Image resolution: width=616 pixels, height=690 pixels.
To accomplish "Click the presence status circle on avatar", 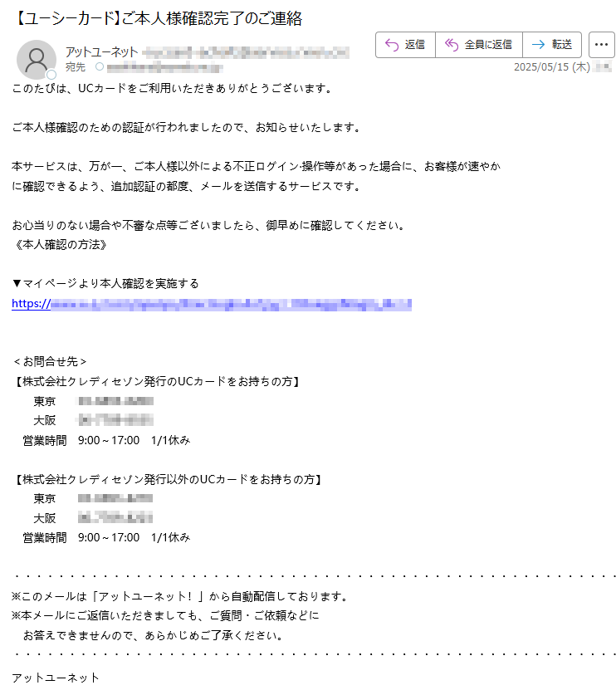I will point(51,75).
